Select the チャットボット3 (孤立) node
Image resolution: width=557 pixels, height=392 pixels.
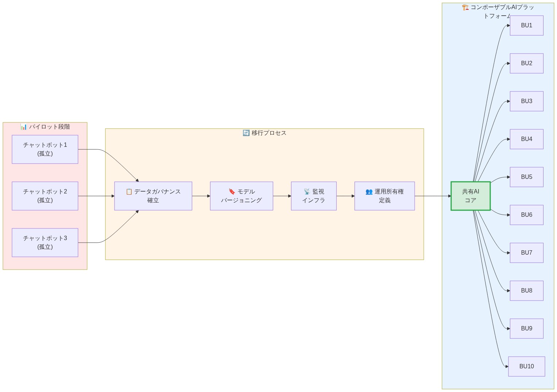click(x=45, y=242)
